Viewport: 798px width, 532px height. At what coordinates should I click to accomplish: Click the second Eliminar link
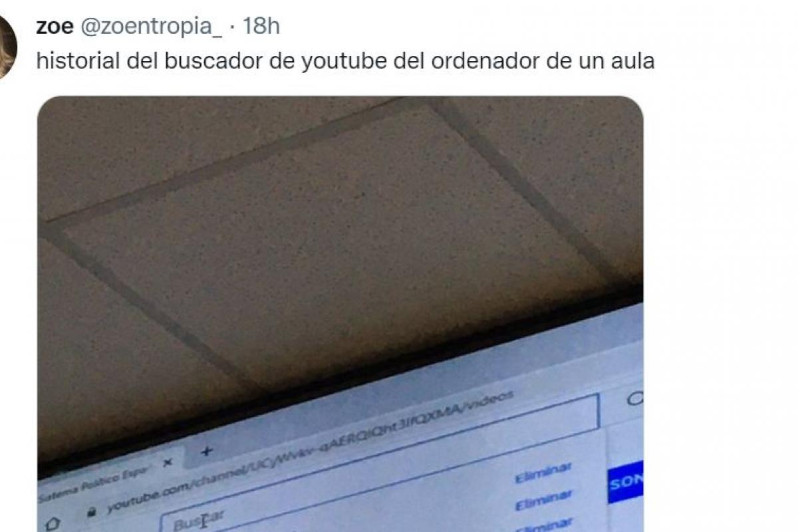[543, 501]
